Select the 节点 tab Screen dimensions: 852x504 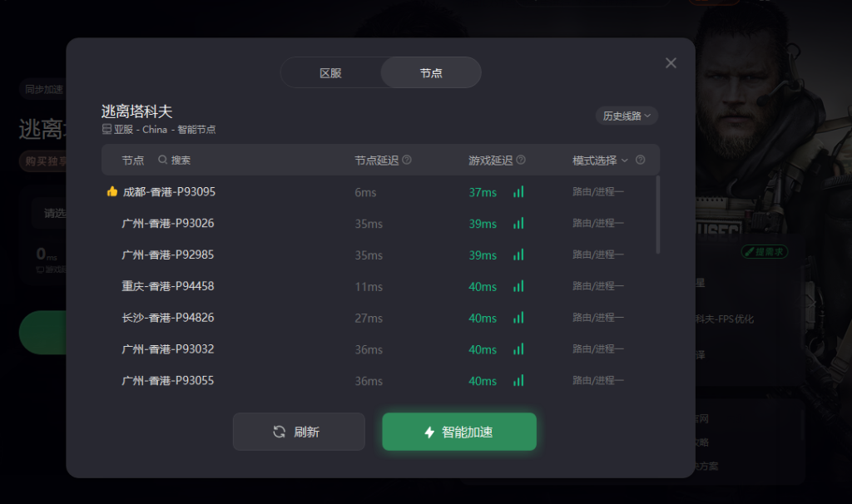click(x=431, y=73)
